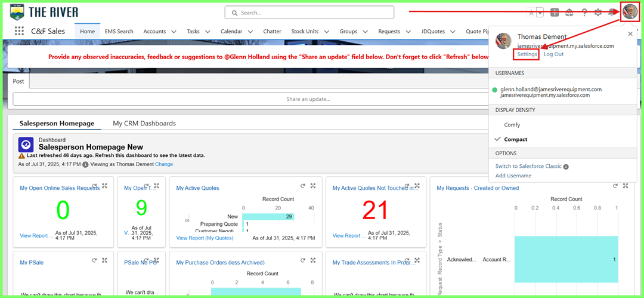Select the Compact display density option
Image resolution: width=644 pixels, height=298 pixels.
click(515, 139)
